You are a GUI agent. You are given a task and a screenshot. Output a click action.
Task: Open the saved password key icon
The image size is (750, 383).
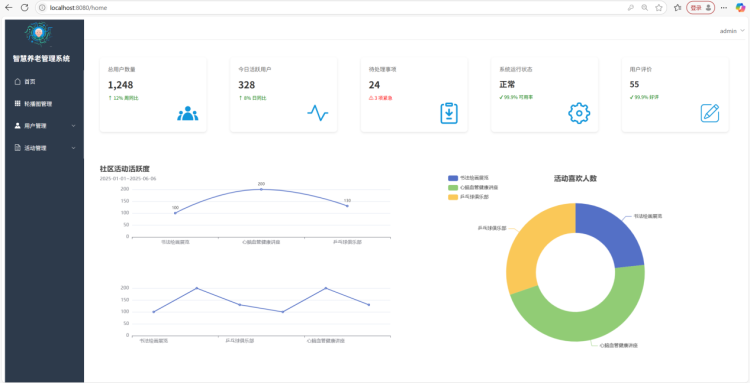pyautogui.click(x=631, y=8)
